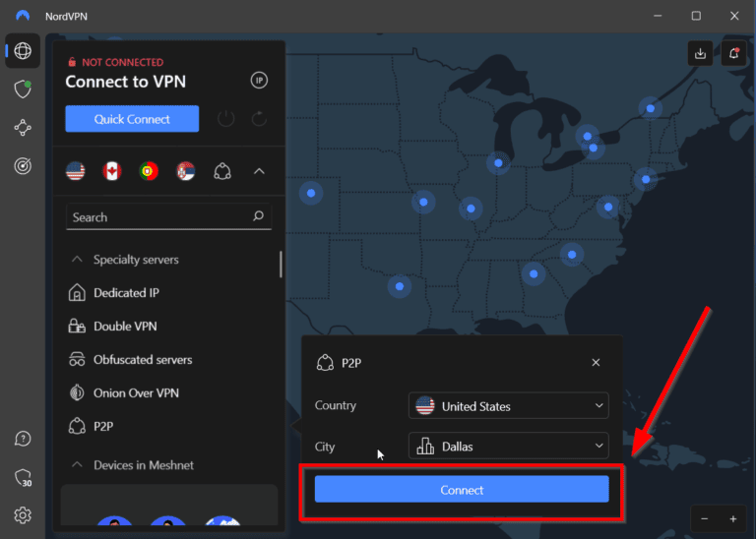Click the IP info icon
This screenshot has height=539, width=756.
click(x=260, y=81)
